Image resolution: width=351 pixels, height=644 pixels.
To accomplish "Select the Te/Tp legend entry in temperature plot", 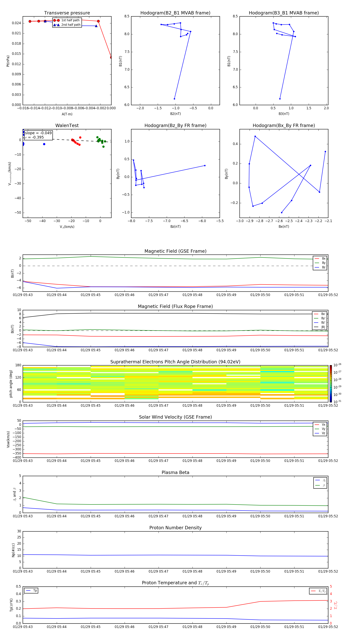I will coord(318,591).
